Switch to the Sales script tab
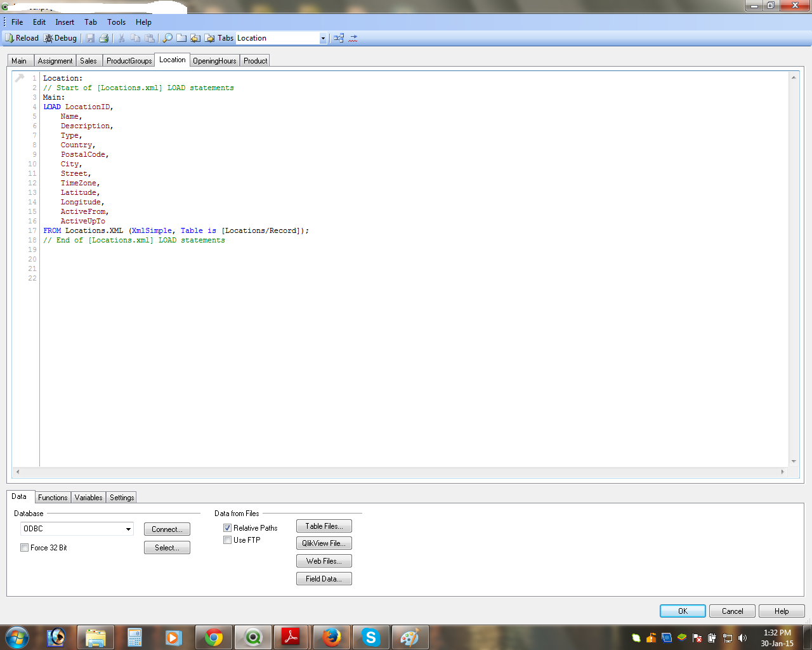This screenshot has width=812, height=650. coord(89,61)
